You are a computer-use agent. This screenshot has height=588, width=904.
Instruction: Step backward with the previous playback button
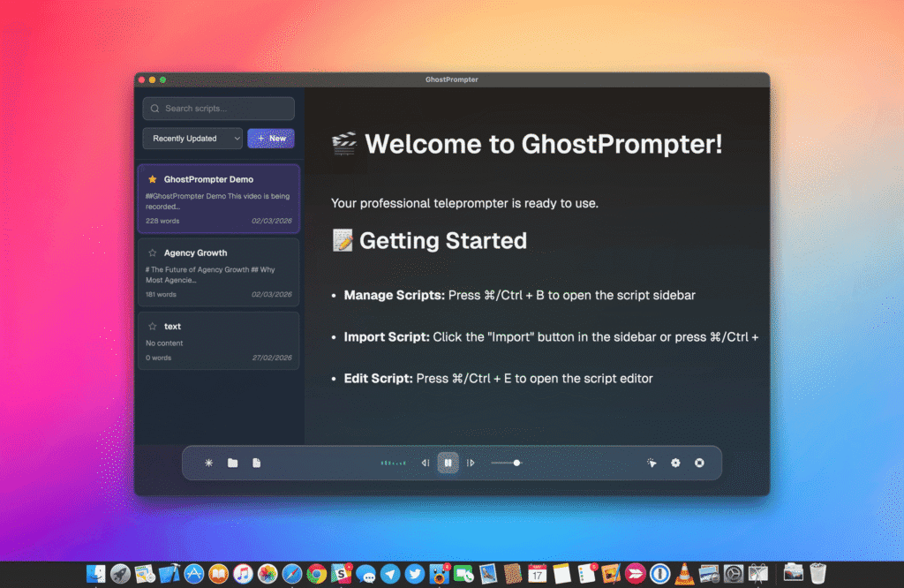pyautogui.click(x=426, y=463)
